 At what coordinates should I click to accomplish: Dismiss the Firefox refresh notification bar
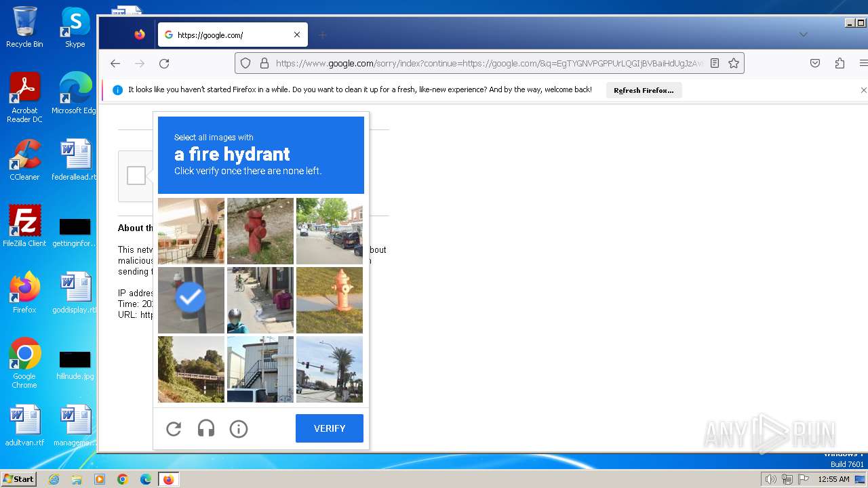(863, 90)
